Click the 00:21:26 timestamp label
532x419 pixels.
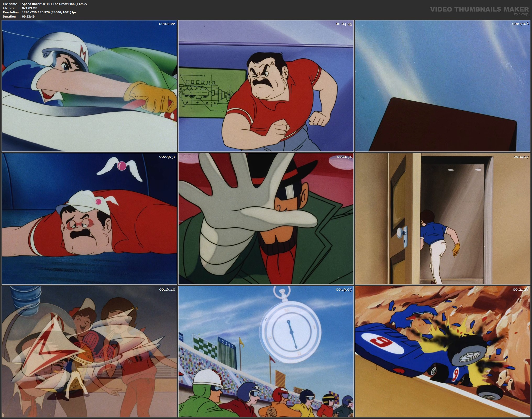[x=520, y=290]
